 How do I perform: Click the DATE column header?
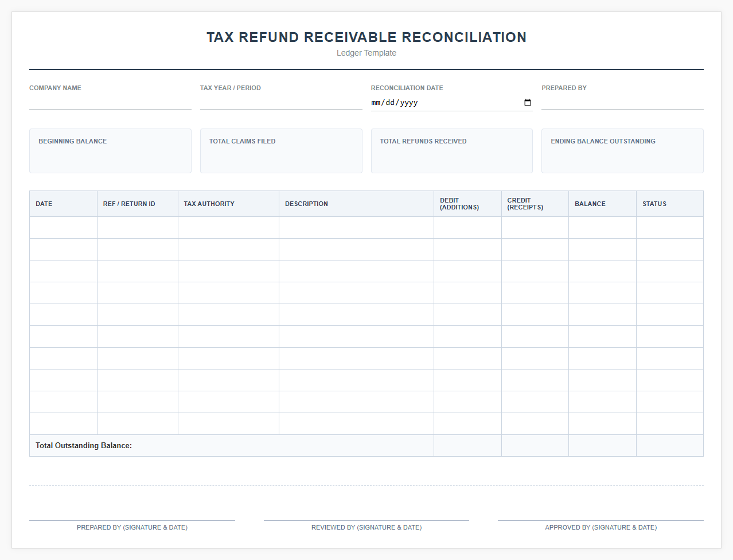[63, 204]
